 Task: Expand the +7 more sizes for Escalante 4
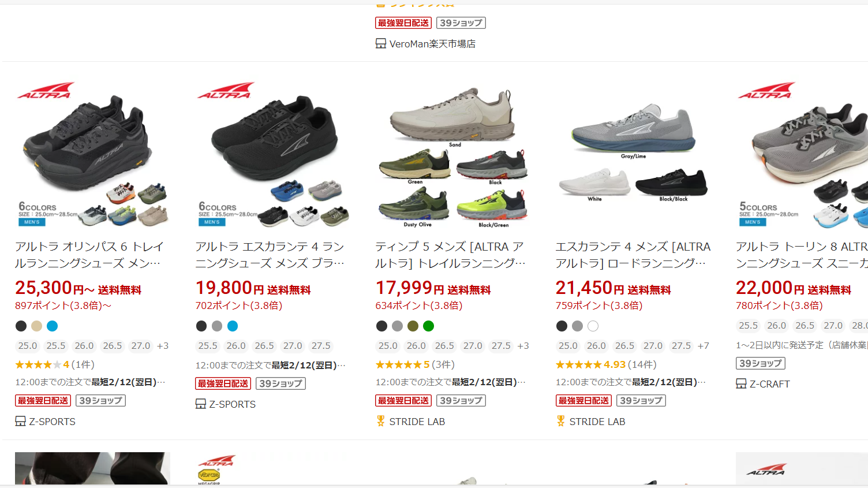[703, 345]
